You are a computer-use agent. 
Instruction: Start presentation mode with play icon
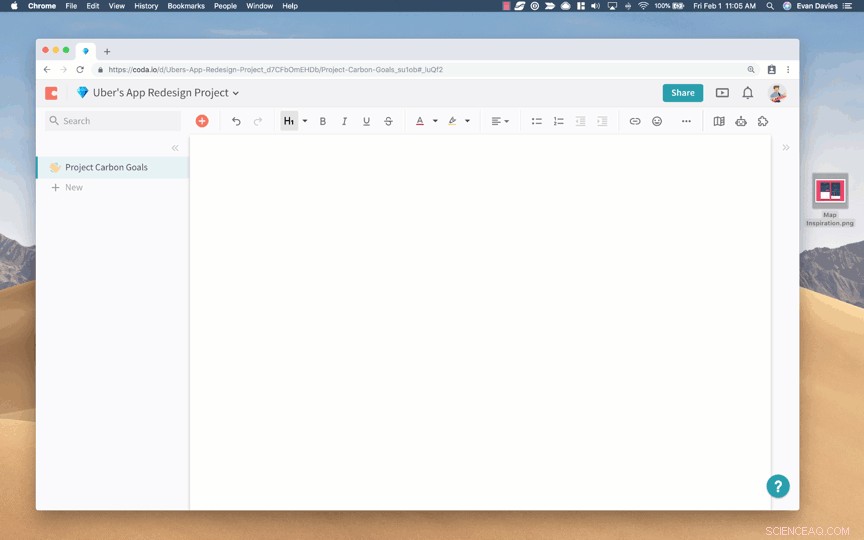[722, 93]
